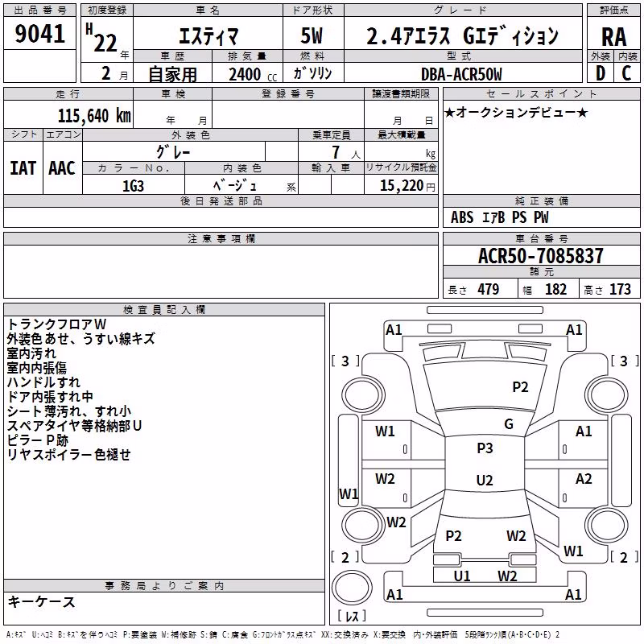
Task: Select the mileage 115,640 km
Action: point(94,116)
